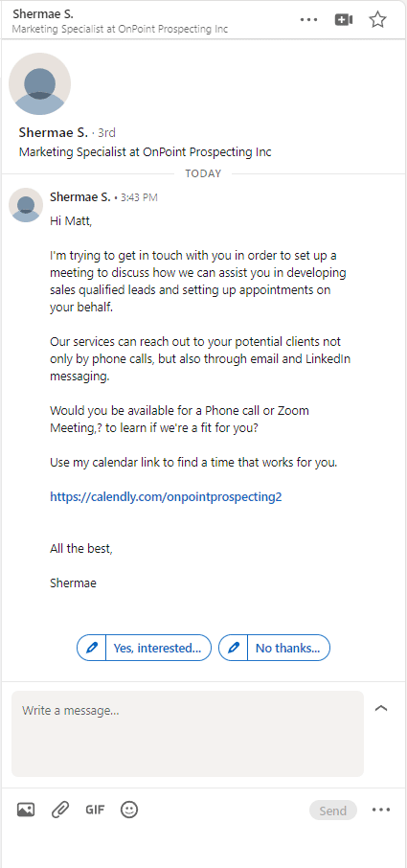Screen dimensions: 407x868
Task: Click into the Write a message field
Action: [188, 734]
